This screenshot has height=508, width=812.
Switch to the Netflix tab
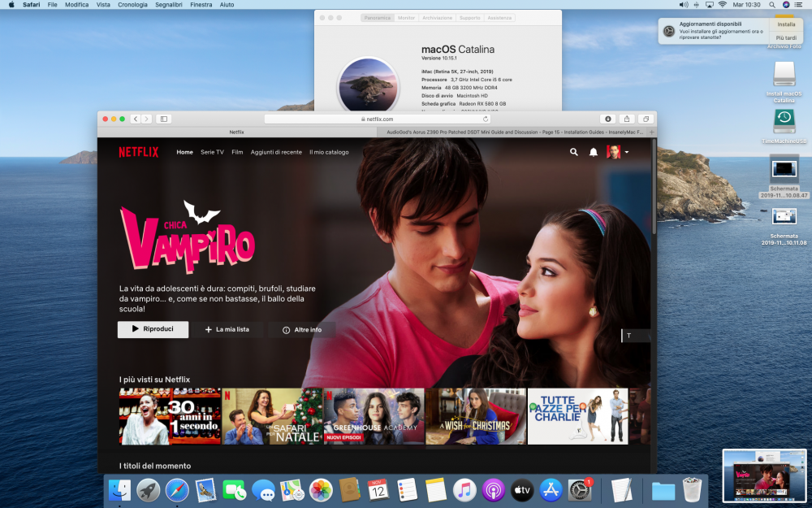click(x=236, y=132)
